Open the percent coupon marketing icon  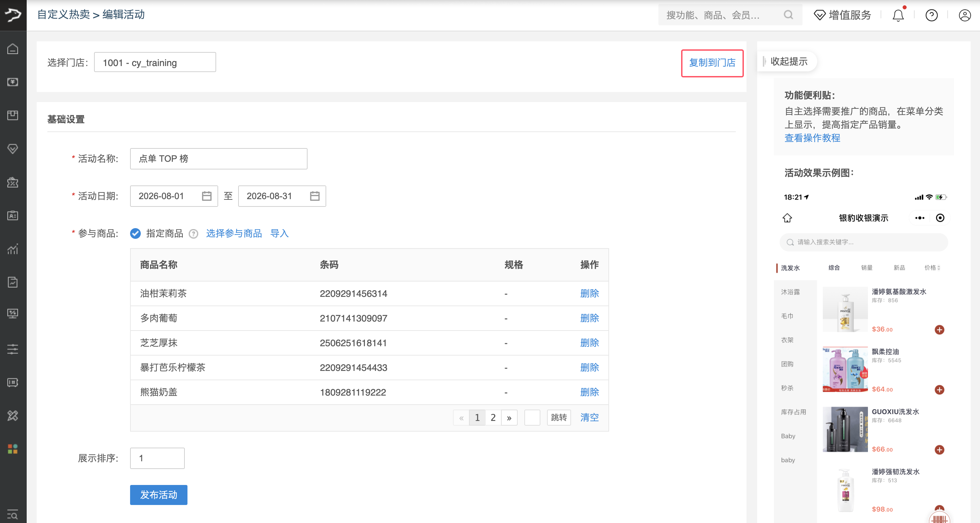pos(13,182)
